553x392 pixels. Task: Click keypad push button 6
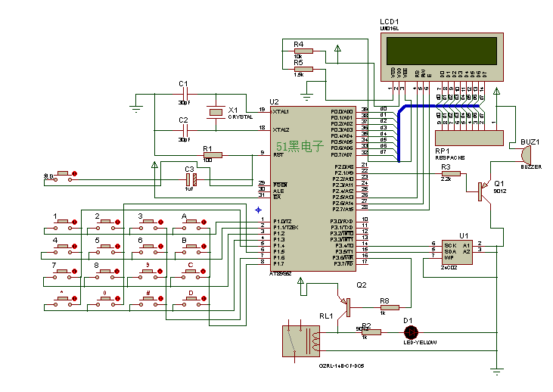tap(150, 249)
